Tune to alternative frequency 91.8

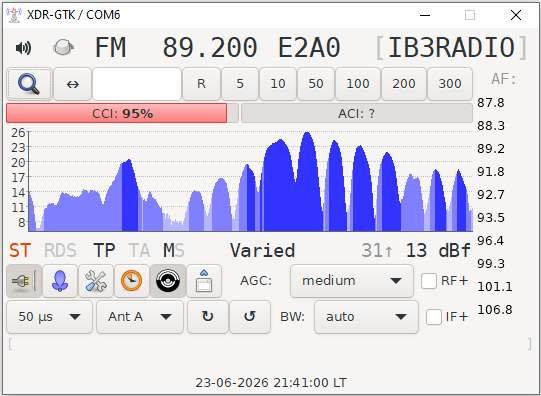[491, 172]
